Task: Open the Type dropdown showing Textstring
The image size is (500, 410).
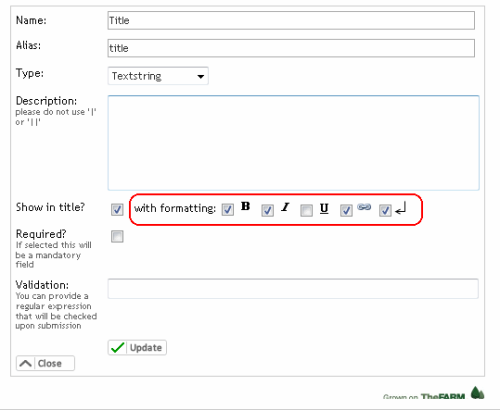Action: 158,76
